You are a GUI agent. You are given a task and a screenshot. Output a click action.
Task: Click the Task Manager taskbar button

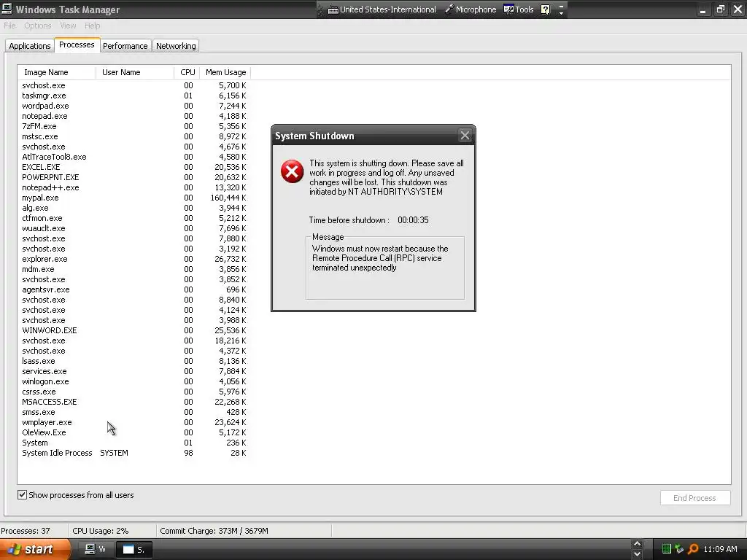(95, 550)
